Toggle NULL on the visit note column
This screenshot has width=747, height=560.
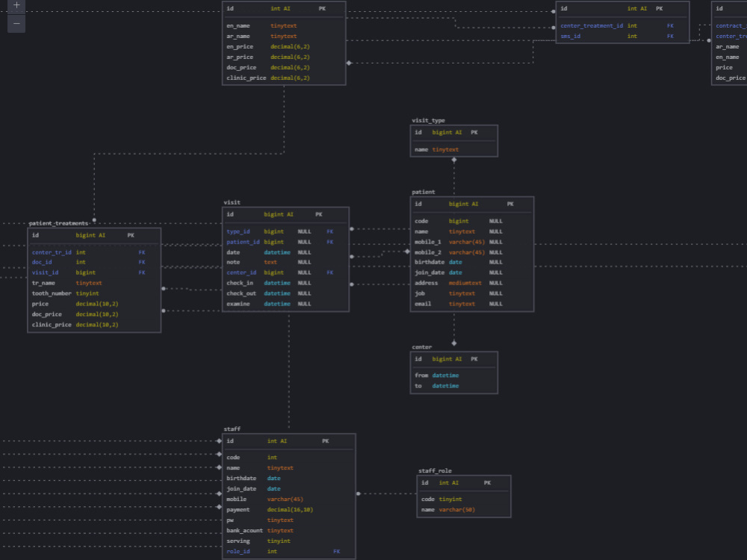click(x=305, y=262)
